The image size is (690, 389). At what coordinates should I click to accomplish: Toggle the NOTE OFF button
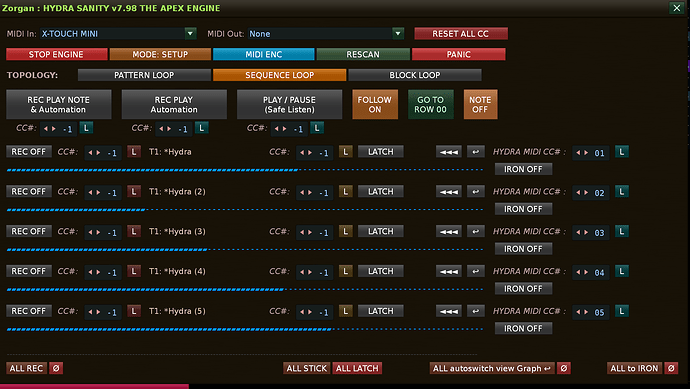pos(480,104)
